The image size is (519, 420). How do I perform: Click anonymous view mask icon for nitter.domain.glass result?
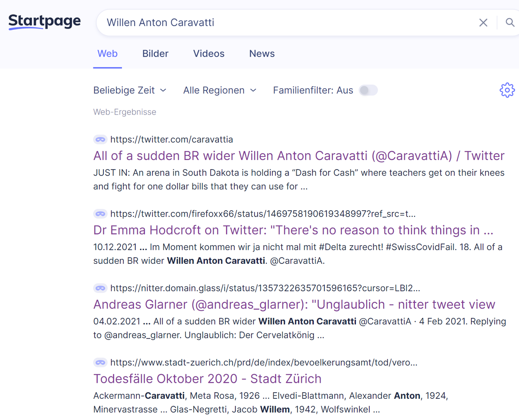tap(100, 288)
